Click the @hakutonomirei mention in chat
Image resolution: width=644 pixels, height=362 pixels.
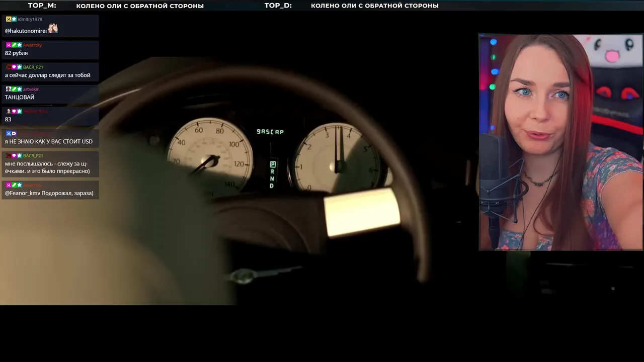tap(26, 31)
